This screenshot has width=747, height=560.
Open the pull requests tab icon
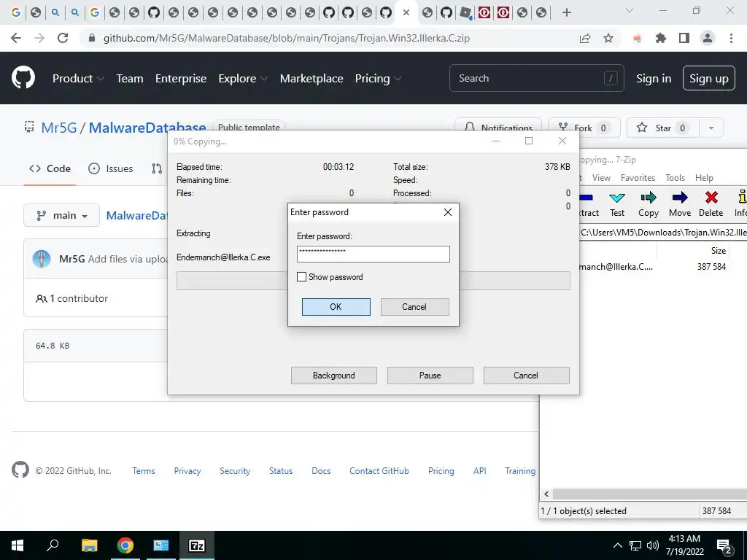(x=157, y=168)
